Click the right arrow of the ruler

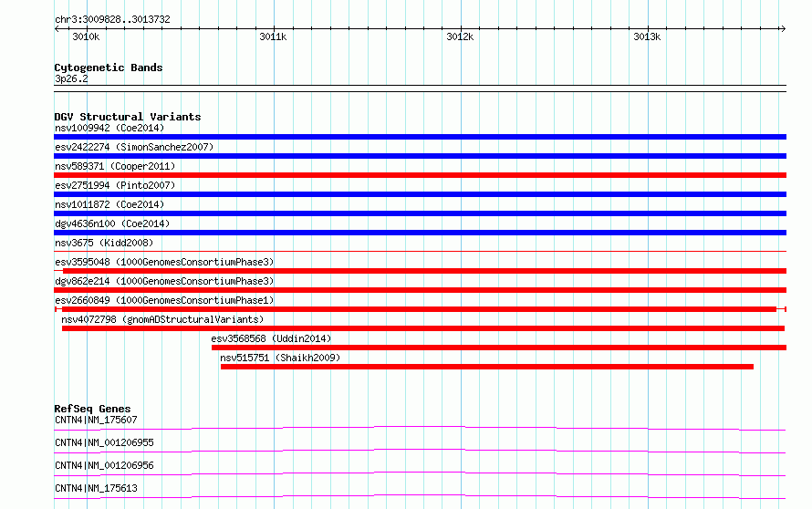click(x=783, y=29)
